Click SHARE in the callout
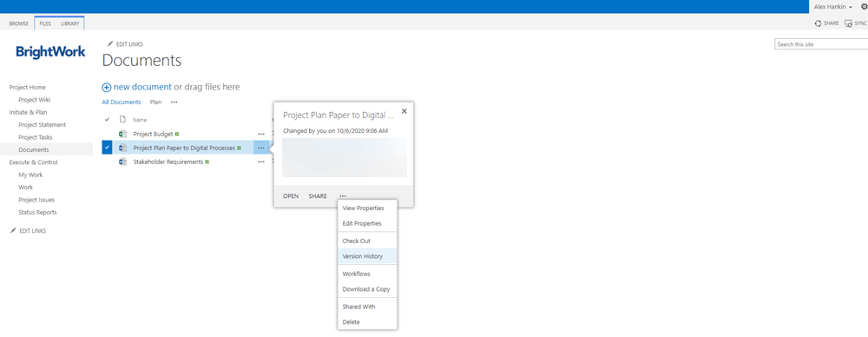 (318, 196)
